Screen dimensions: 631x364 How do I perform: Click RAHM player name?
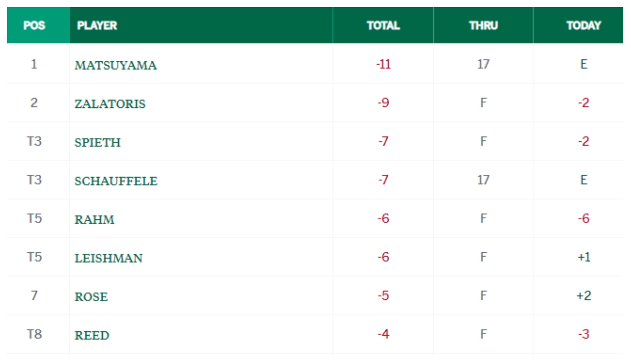[x=94, y=219]
